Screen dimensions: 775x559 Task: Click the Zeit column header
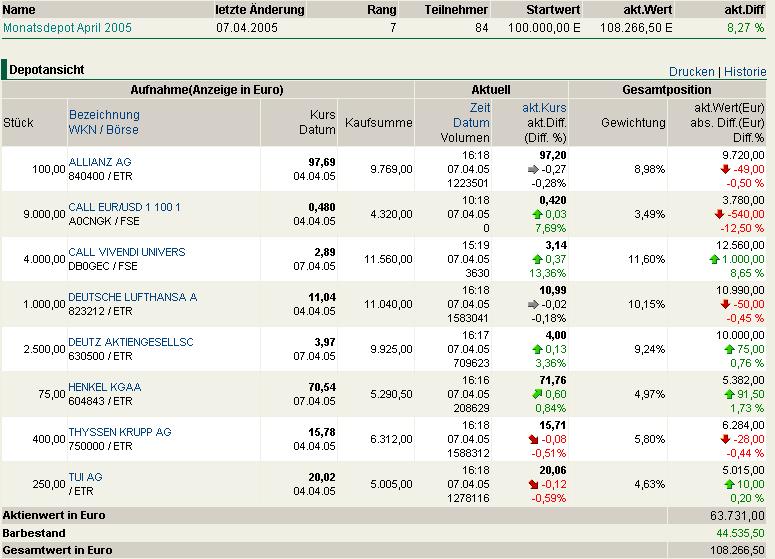point(480,108)
